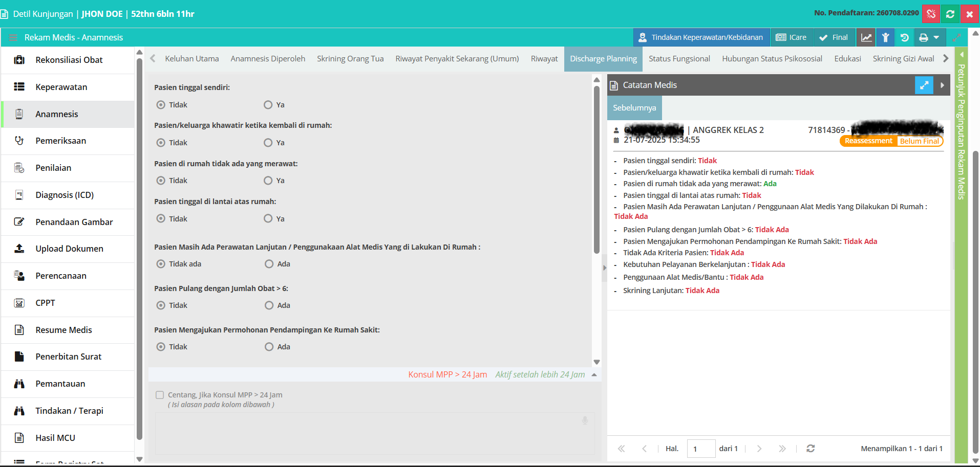Open the print dropdown arrow

(x=936, y=37)
